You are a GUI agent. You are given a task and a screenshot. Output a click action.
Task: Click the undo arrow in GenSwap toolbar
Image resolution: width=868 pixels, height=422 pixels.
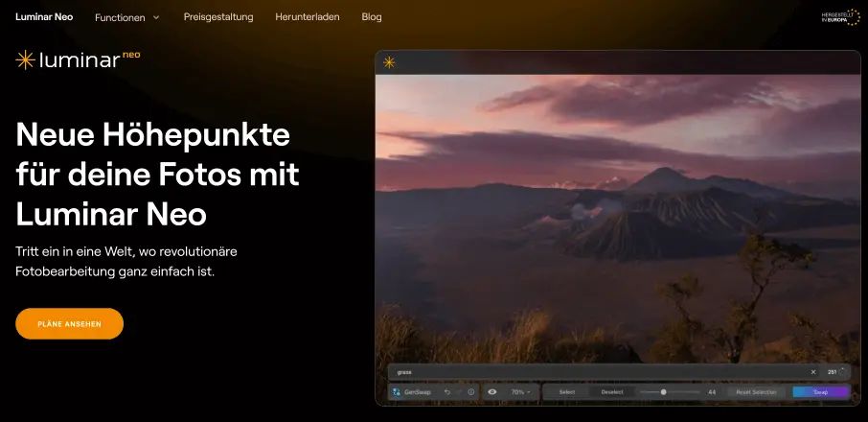(446, 392)
